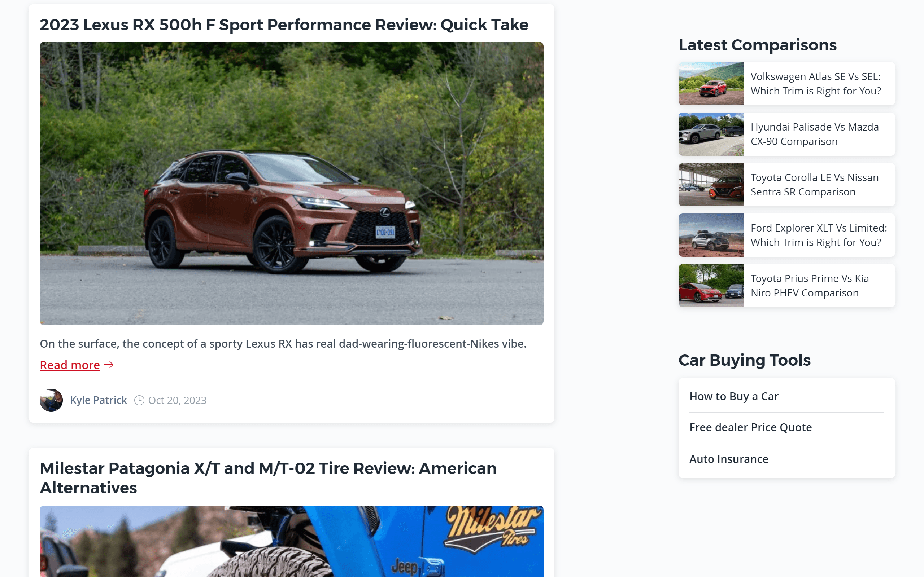
Task: Open the Volkswagen Atlas comparison thumbnail
Action: click(x=711, y=84)
